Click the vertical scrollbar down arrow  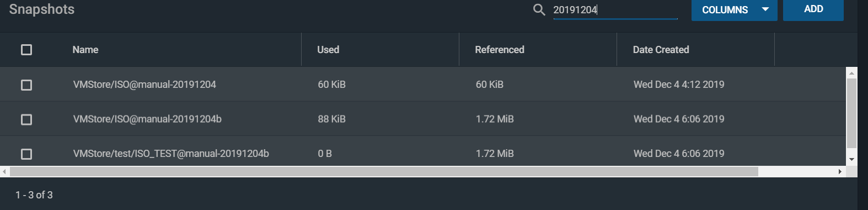(851, 159)
